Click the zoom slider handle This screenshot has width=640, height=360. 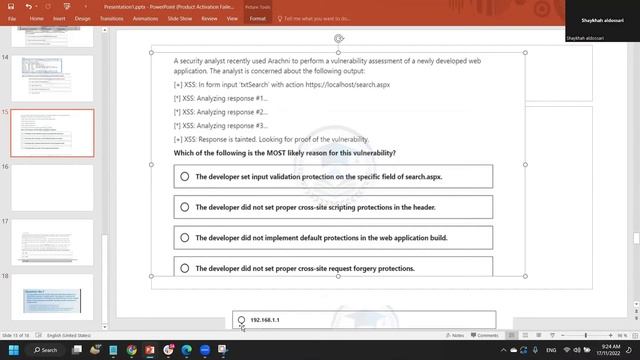tap(586, 335)
